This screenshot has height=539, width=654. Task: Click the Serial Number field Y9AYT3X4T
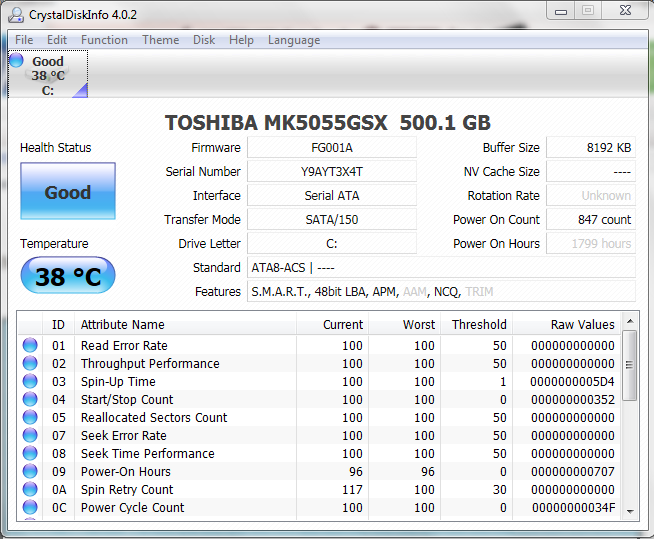(x=332, y=171)
